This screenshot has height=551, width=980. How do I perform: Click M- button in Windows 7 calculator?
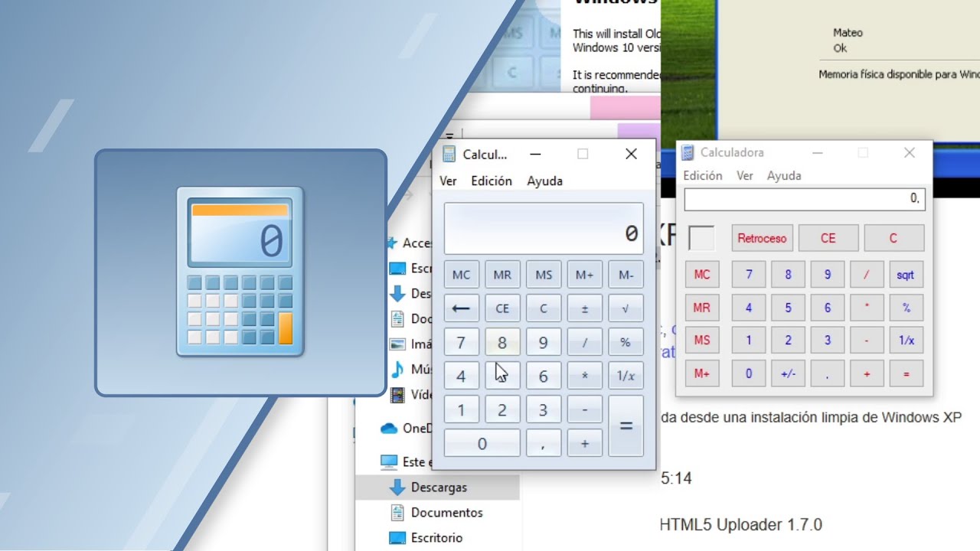(626, 275)
